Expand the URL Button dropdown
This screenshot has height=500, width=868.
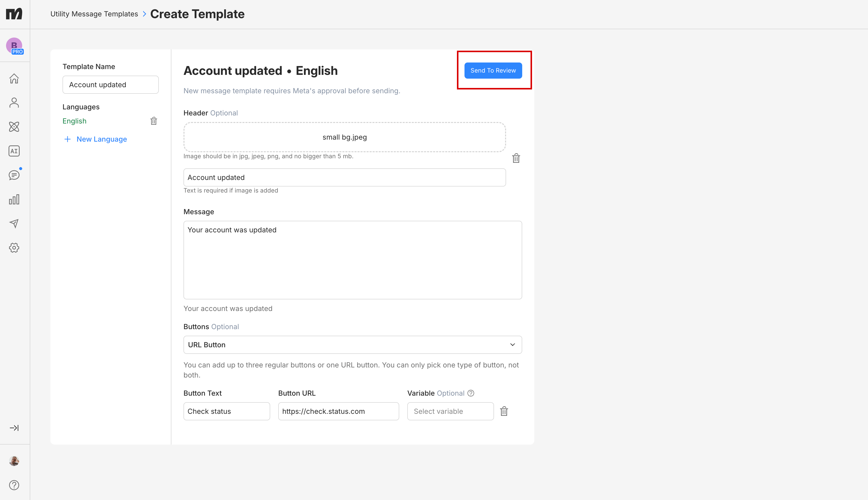click(352, 345)
